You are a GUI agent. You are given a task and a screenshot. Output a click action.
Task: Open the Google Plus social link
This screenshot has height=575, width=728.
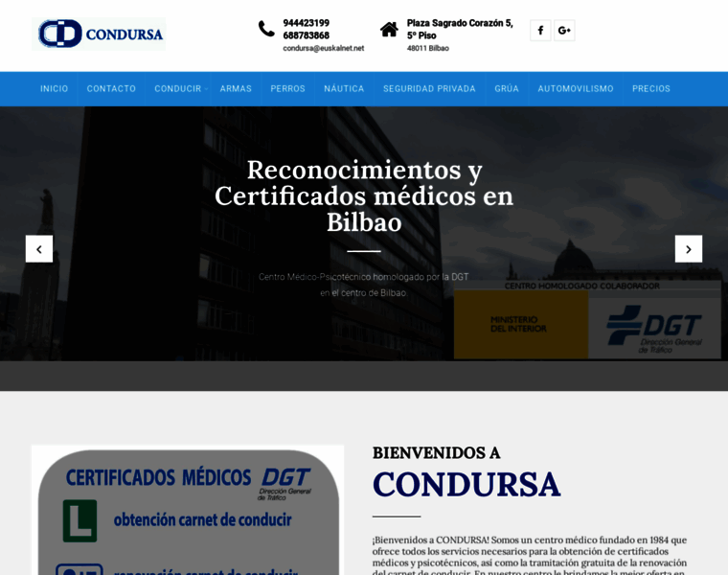coord(564,31)
